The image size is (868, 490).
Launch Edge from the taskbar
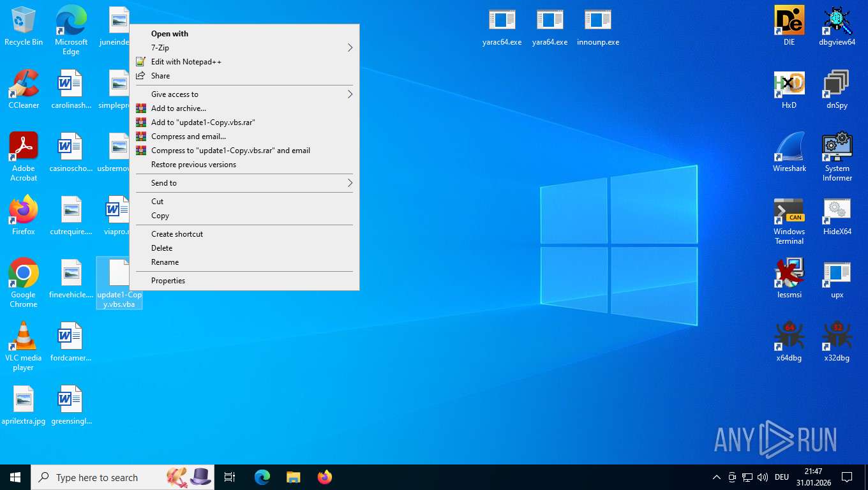[x=262, y=477]
